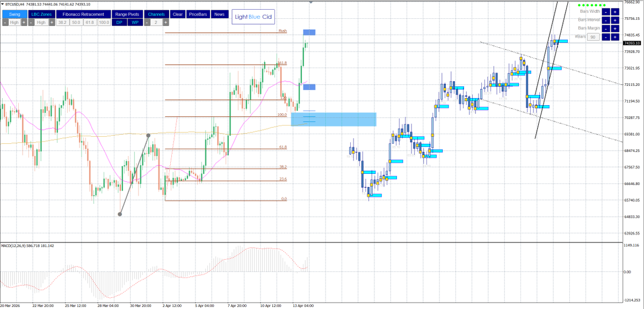Click the current price label 74393.10

point(633,43)
